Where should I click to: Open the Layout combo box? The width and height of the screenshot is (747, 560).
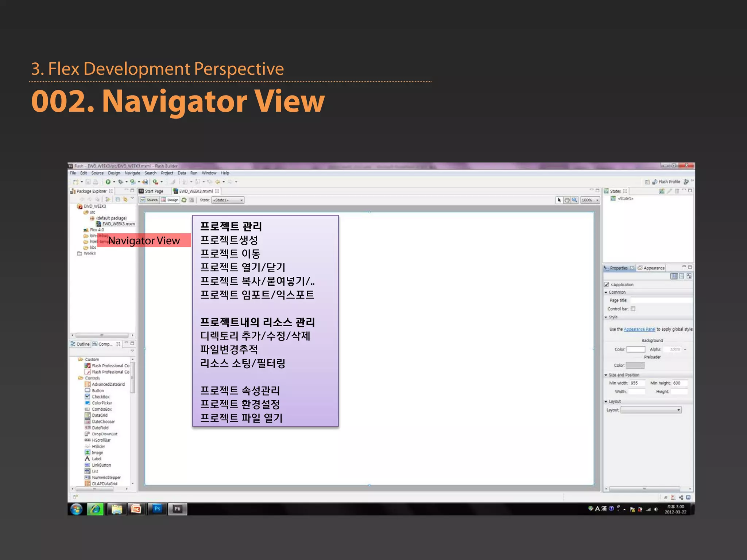(651, 410)
